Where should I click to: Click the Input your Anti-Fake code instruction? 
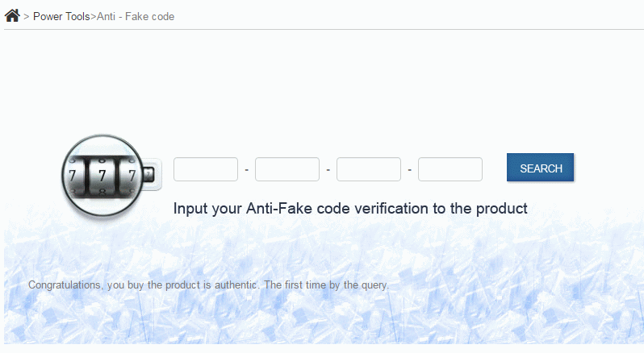(350, 208)
